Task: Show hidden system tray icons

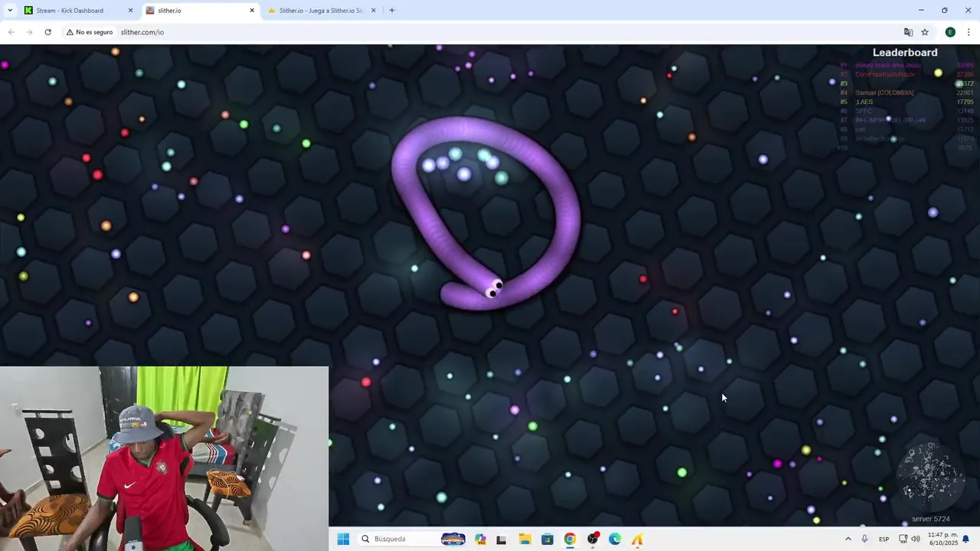Action: pyautogui.click(x=848, y=539)
